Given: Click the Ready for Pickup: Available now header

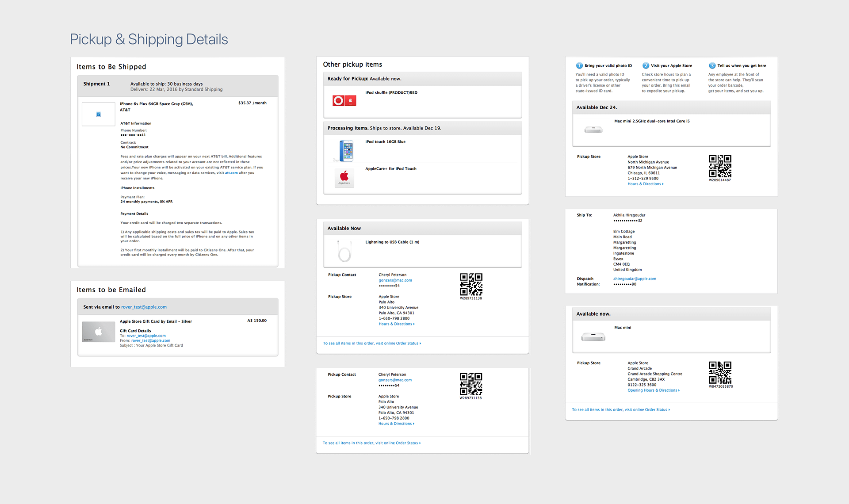Looking at the screenshot, I should (x=422, y=79).
